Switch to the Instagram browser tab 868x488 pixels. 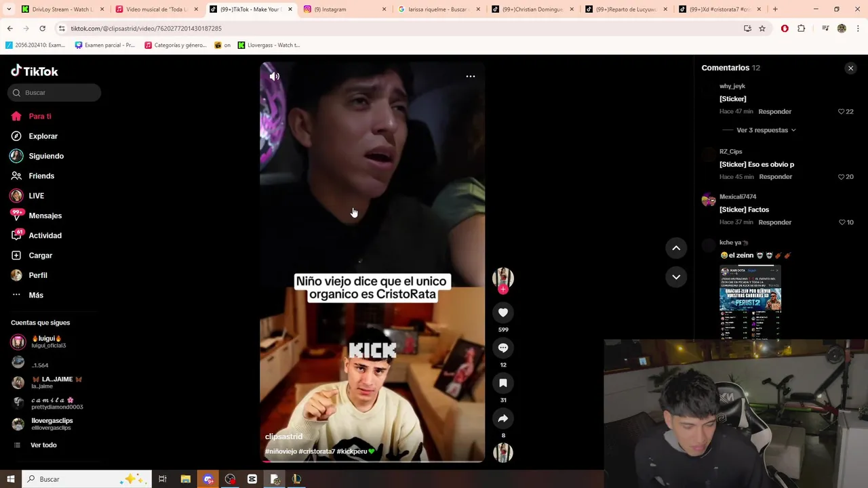coord(346,9)
